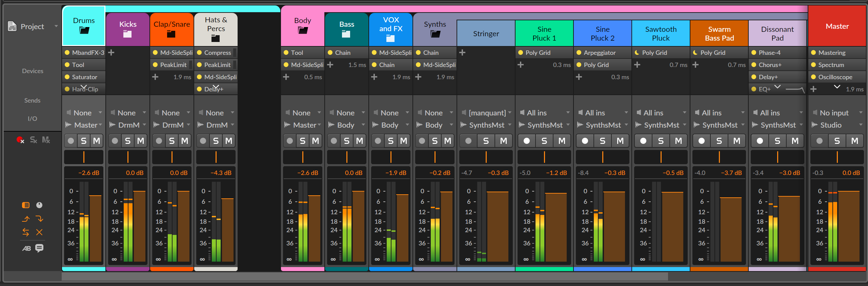Toggle Poly Grid power on Sawtooth Pluck

coord(637,52)
